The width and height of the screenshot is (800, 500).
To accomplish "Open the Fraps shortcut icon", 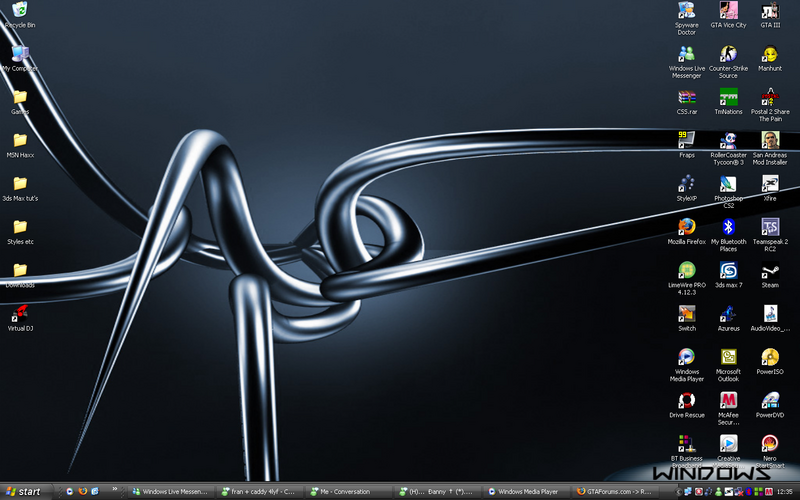I will coord(686,141).
